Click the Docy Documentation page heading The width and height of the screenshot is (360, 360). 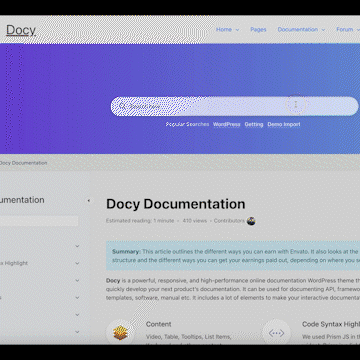pyautogui.click(x=176, y=204)
